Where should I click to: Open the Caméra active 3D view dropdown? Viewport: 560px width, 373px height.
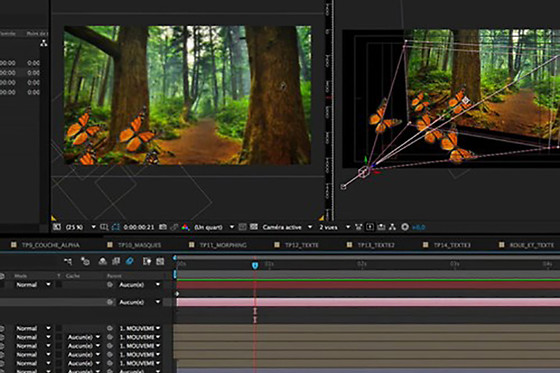pos(287,227)
